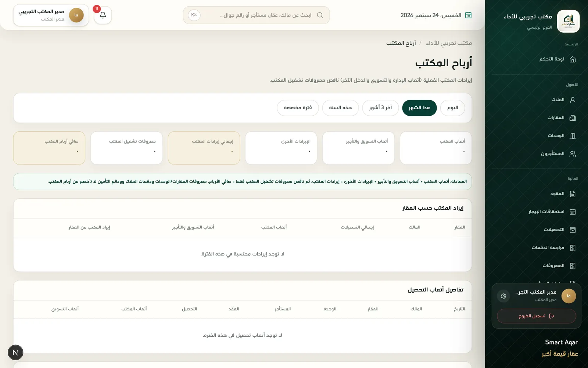Viewport: 588px width, 368px height.
Task: Choose the فترة مخصصة custom period
Action: 298,108
